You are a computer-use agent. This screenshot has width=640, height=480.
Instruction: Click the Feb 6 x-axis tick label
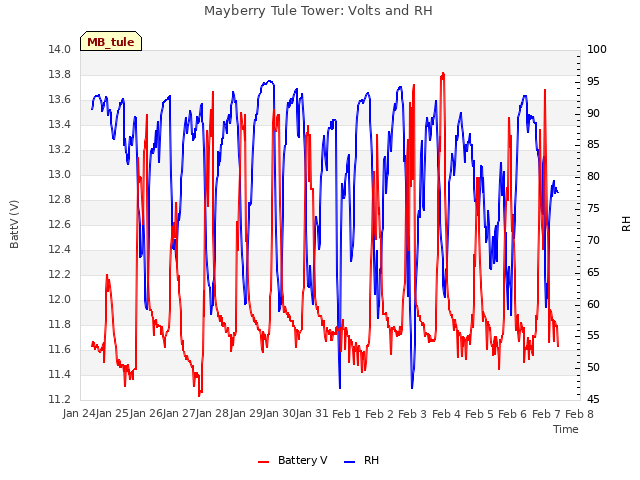click(x=513, y=414)
